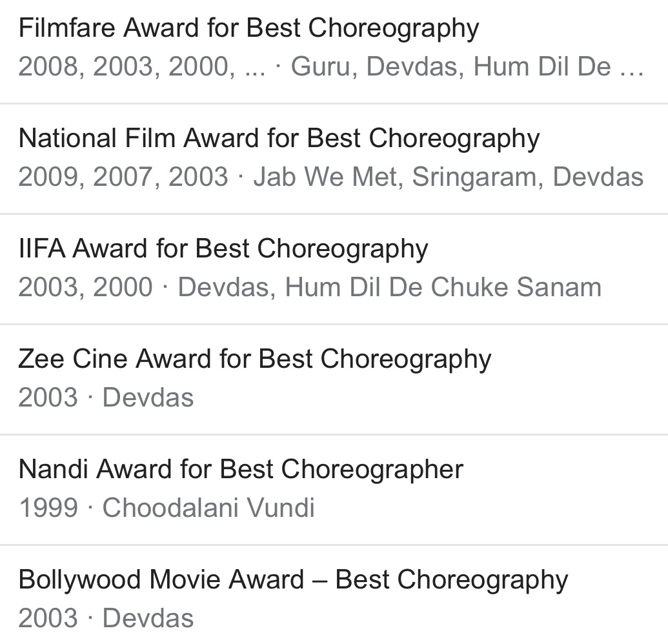Click 'Choodalani Vundi' film name

click(208, 508)
